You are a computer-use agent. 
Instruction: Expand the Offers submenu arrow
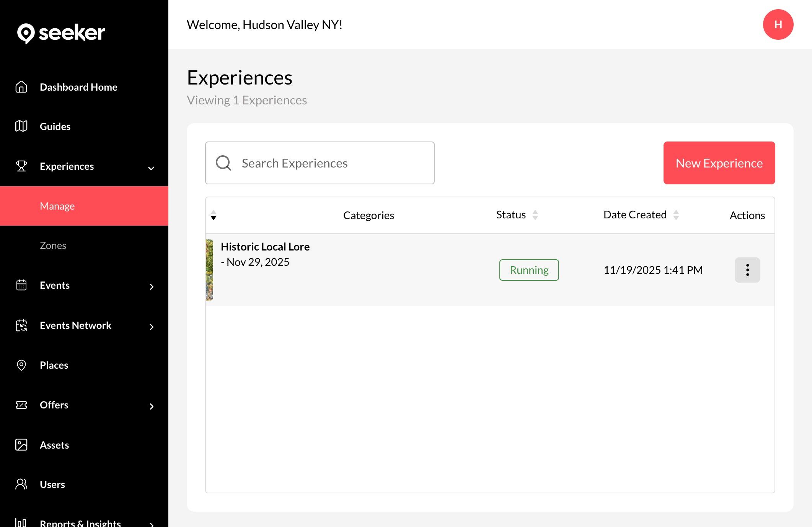click(152, 406)
